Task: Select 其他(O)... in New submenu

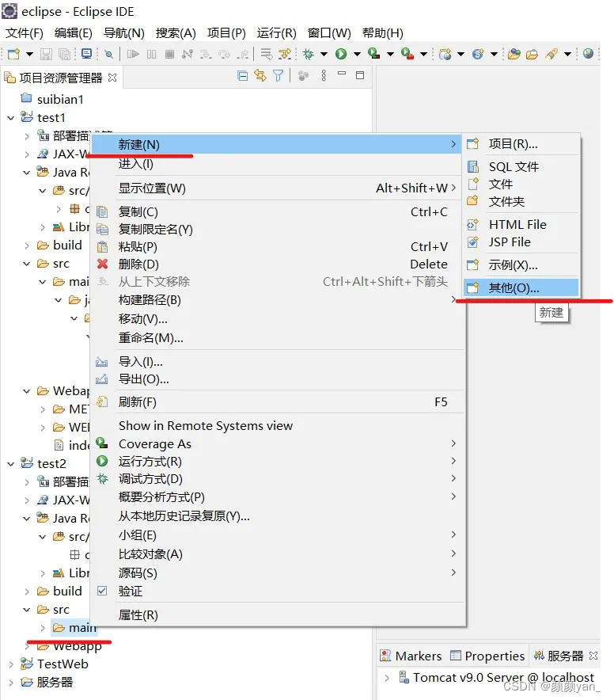Action: [521, 288]
